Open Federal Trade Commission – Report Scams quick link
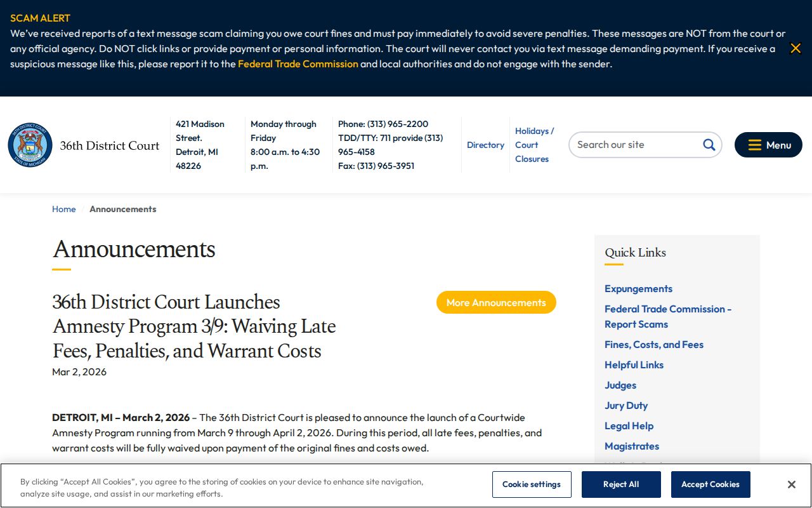The image size is (812, 508). tap(668, 316)
